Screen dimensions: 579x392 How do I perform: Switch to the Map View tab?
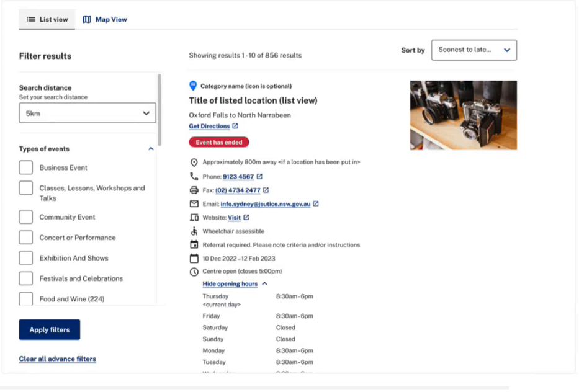coord(105,20)
